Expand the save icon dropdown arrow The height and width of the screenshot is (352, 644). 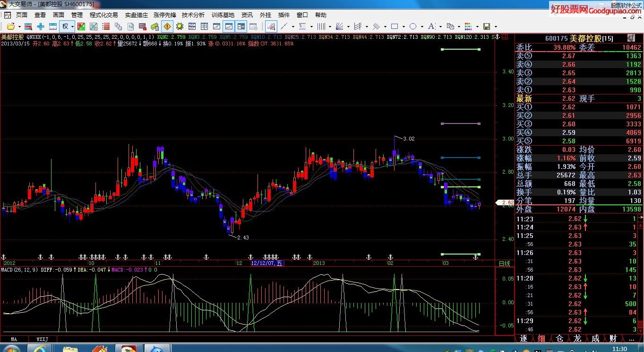496,26
